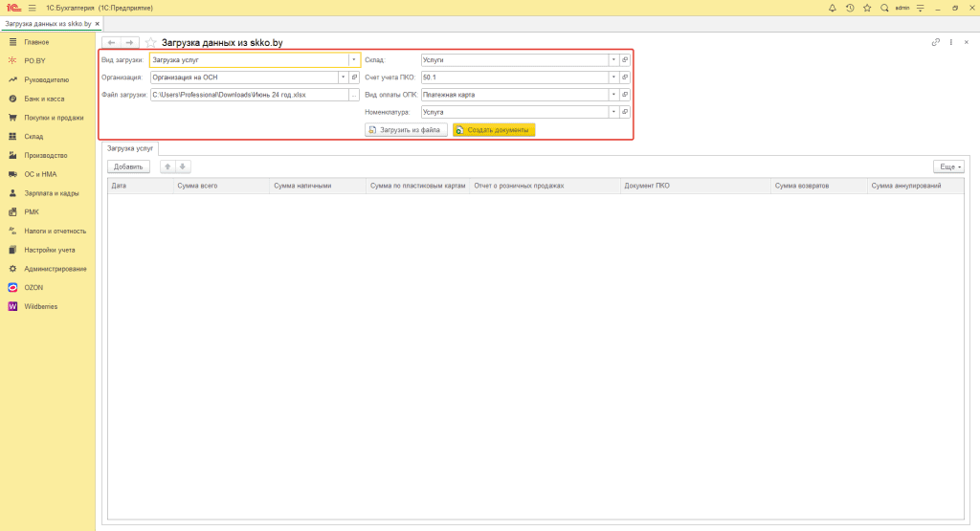Click the Создать документы button

(x=494, y=129)
